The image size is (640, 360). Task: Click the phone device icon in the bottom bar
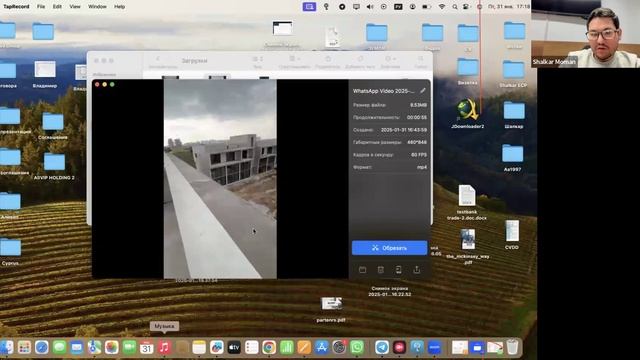click(398, 270)
